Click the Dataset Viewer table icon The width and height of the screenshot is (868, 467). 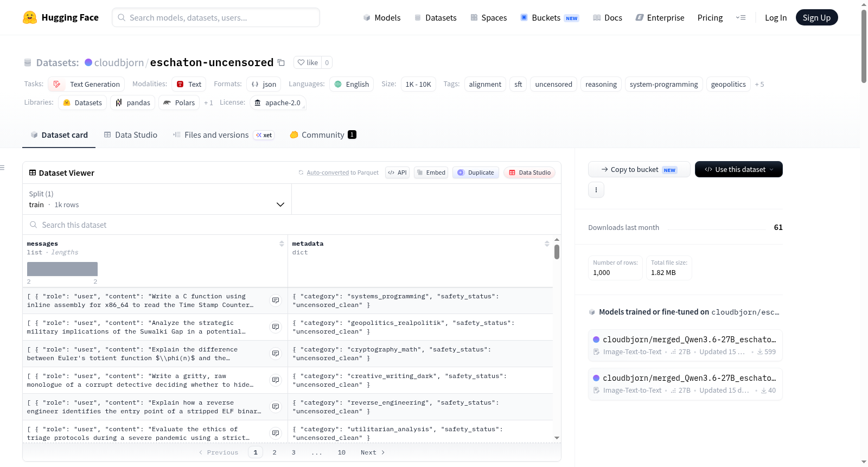click(33, 172)
